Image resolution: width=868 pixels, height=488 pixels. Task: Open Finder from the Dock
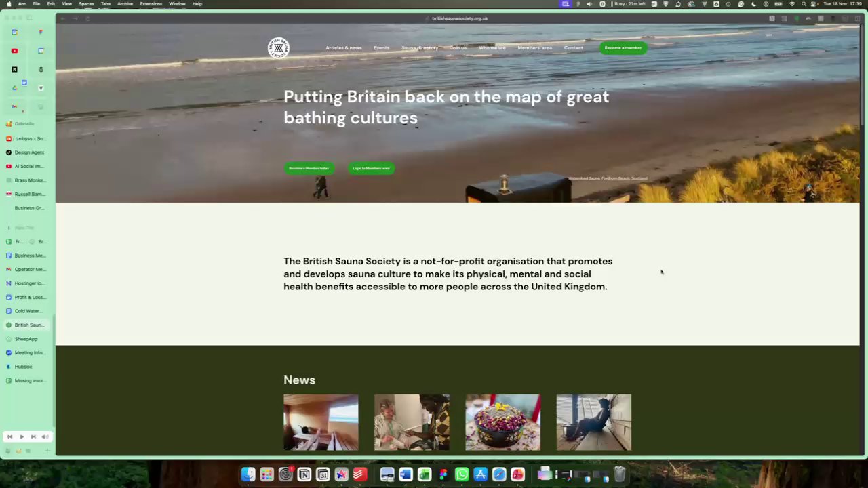[x=248, y=475]
